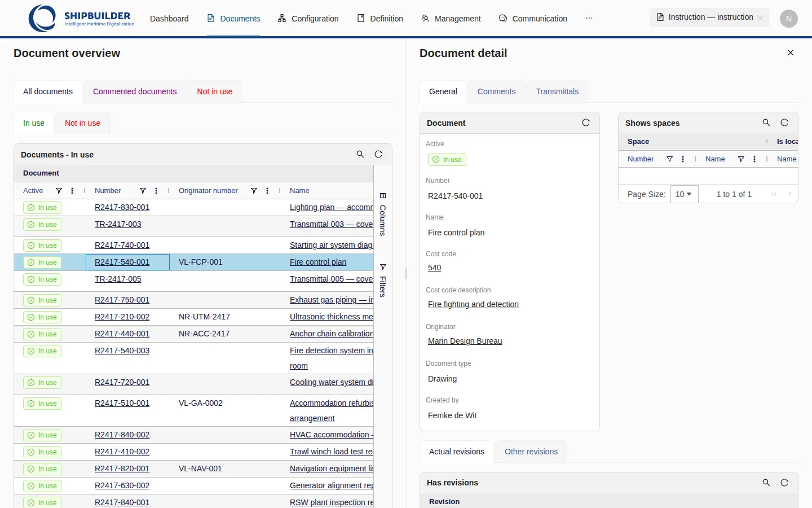The height and width of the screenshot is (508, 812).
Task: Open Fire fighting and detection link
Action: 473,304
